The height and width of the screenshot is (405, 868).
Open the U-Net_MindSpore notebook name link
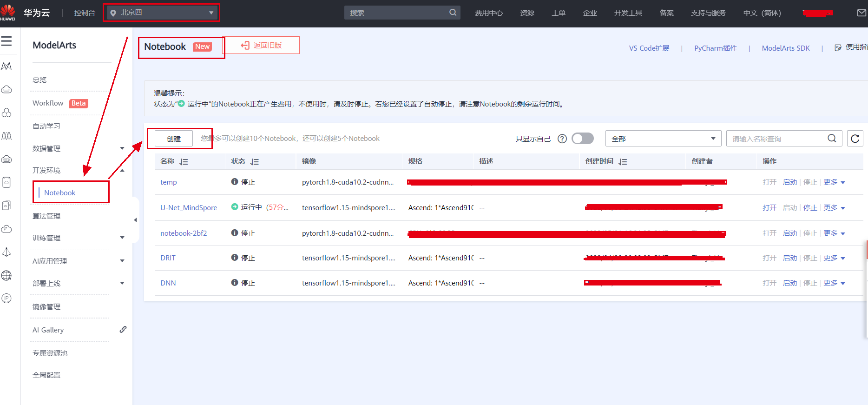(189, 208)
